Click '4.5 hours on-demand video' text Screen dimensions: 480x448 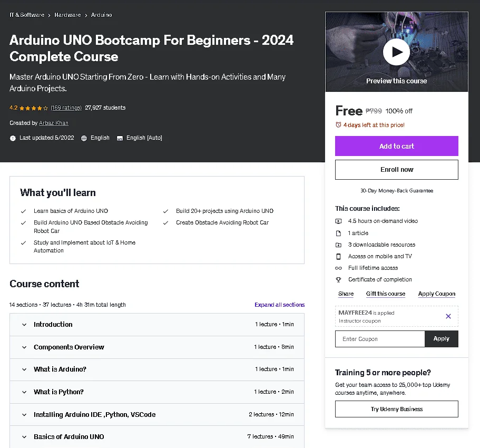[x=383, y=221]
